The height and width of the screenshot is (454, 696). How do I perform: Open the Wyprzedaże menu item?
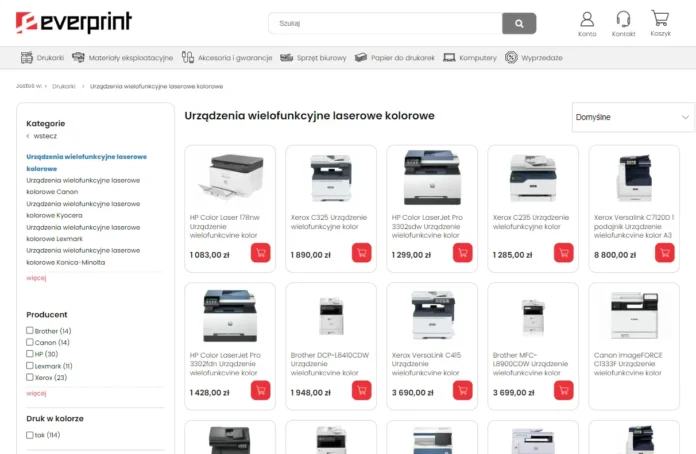[x=542, y=58]
